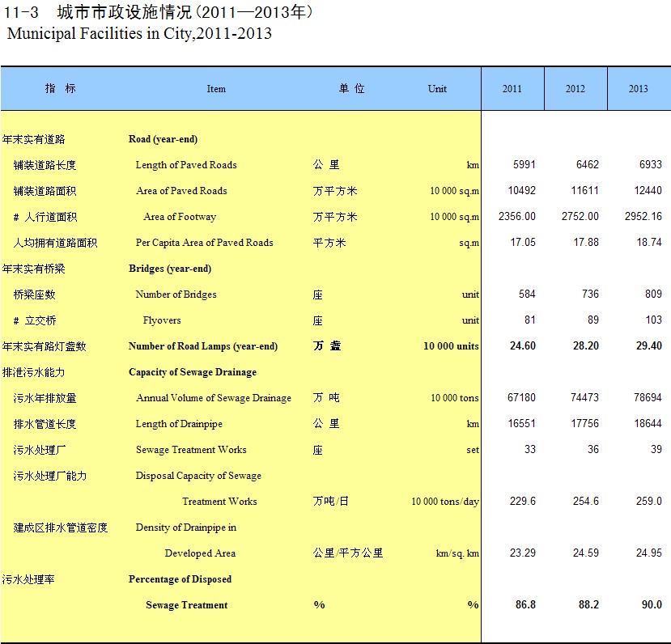Click the 2011 sewage volume 67180
This screenshot has width=671, height=644.
(521, 398)
